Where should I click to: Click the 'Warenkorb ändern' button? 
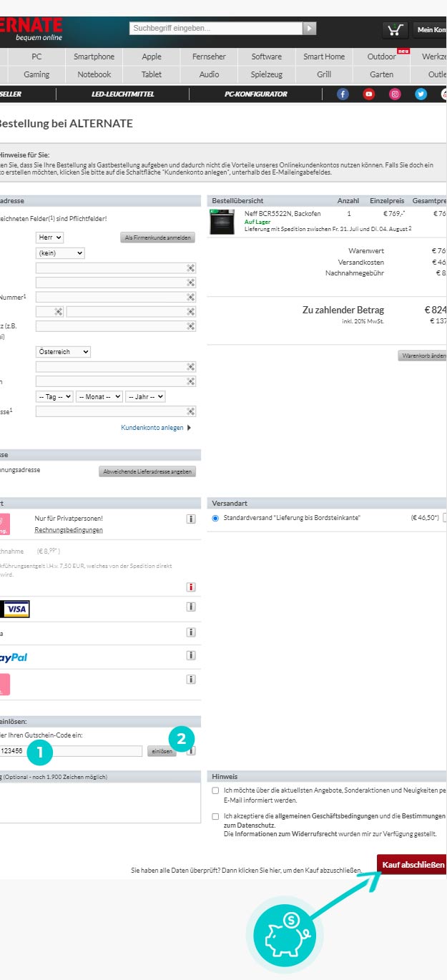click(423, 356)
